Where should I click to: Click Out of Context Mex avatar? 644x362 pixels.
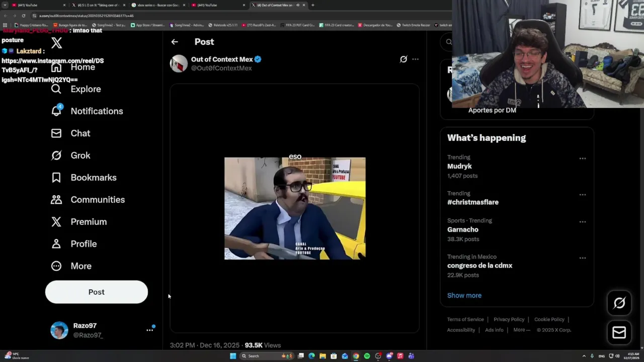pyautogui.click(x=179, y=64)
